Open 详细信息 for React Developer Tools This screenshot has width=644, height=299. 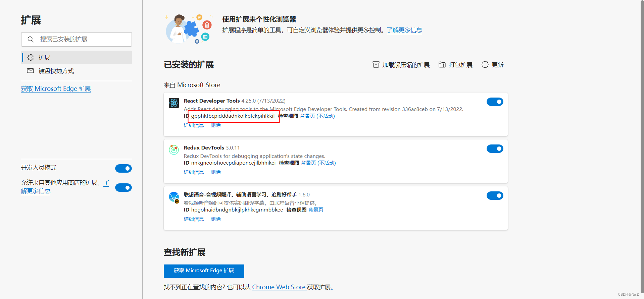pos(194,125)
